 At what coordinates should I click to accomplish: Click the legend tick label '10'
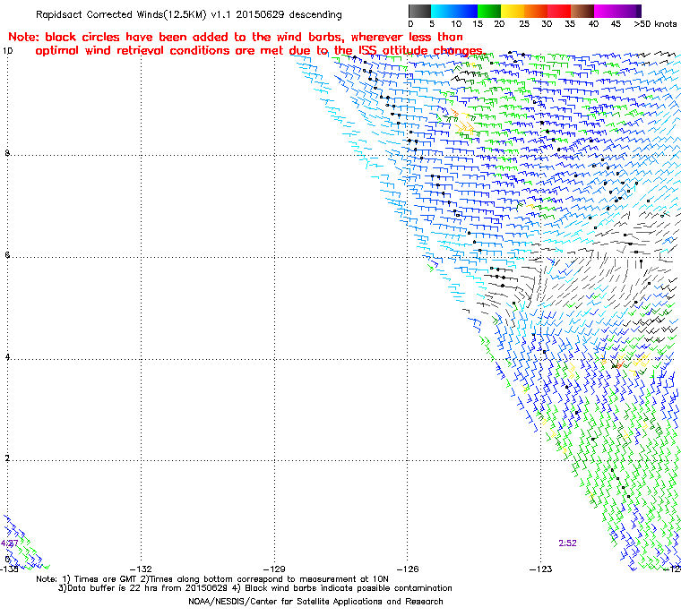tap(455, 24)
